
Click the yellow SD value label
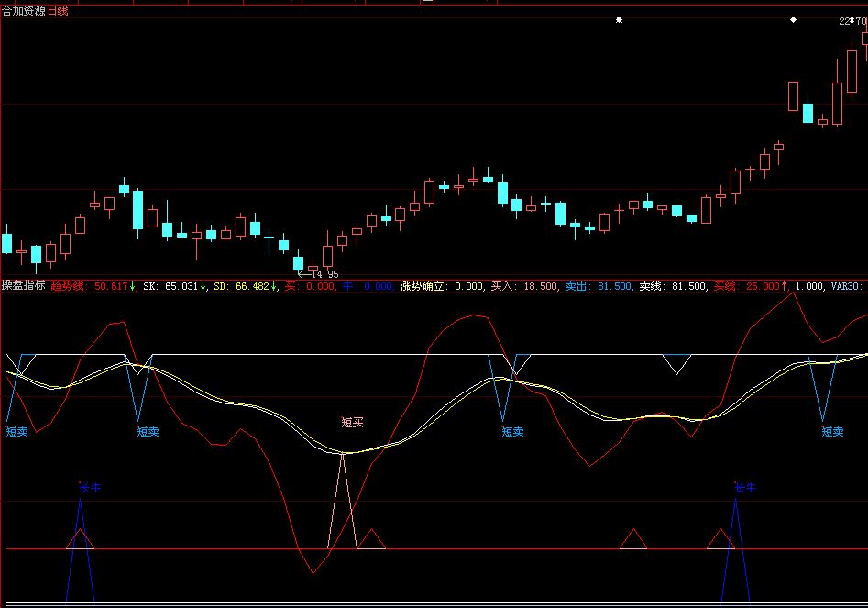244,286
